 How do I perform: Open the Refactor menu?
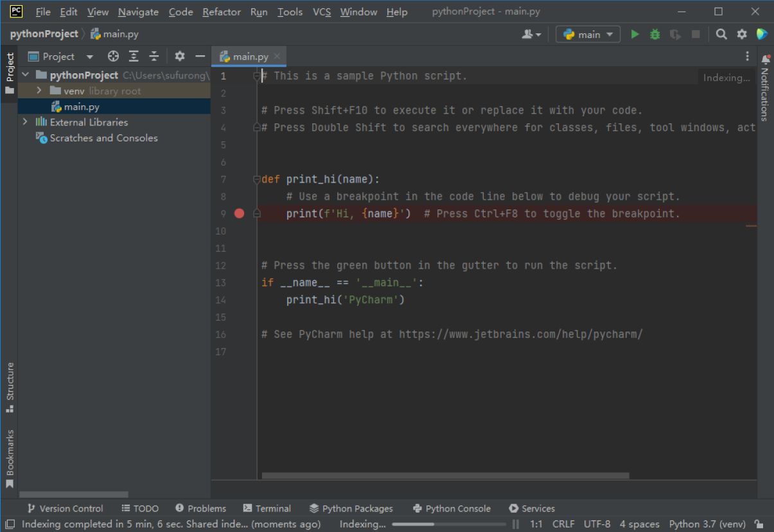coord(221,12)
